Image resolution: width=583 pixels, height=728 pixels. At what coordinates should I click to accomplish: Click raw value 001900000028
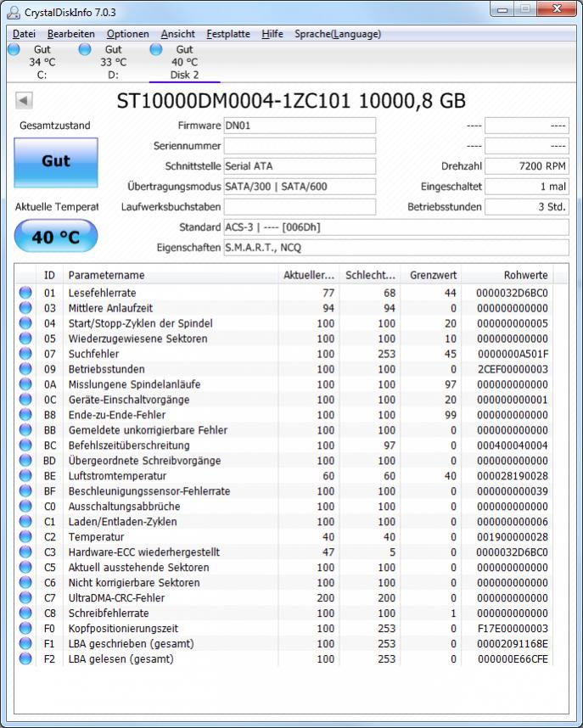click(513, 537)
